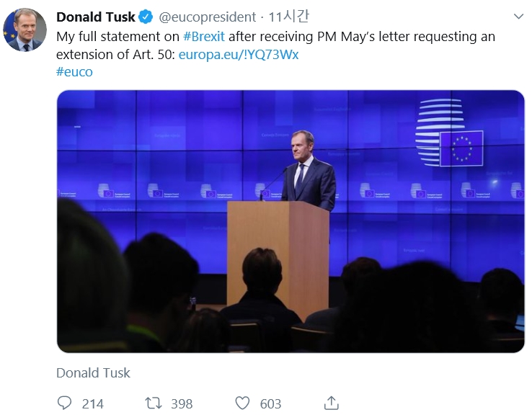This screenshot has width=532, height=420.
Task: Open Donald Tusk's profile avatar
Action: pyautogui.click(x=25, y=30)
